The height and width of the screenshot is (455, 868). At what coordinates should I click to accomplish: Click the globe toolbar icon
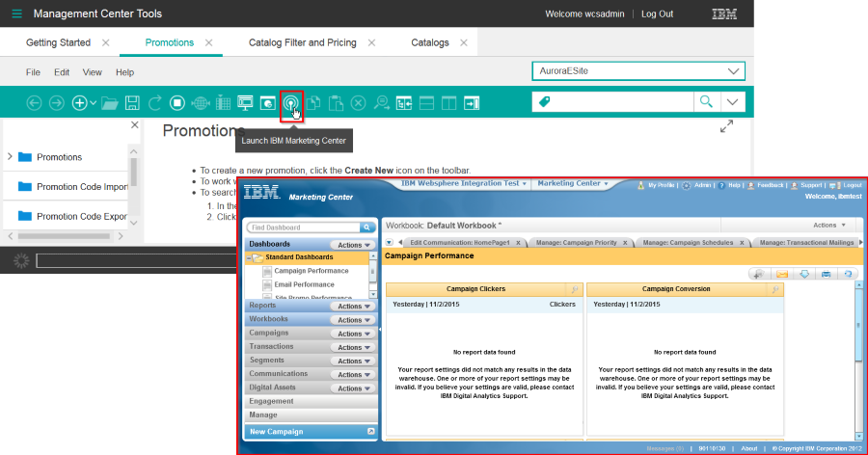[x=201, y=103]
